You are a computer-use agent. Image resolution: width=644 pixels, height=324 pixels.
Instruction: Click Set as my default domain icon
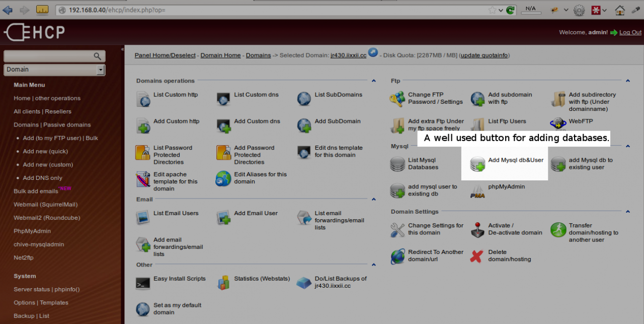tap(143, 310)
